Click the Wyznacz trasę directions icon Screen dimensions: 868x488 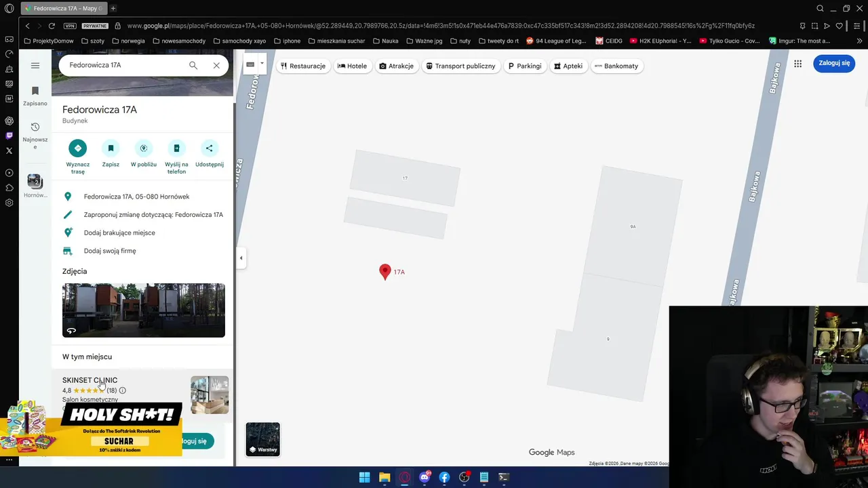pyautogui.click(x=78, y=148)
